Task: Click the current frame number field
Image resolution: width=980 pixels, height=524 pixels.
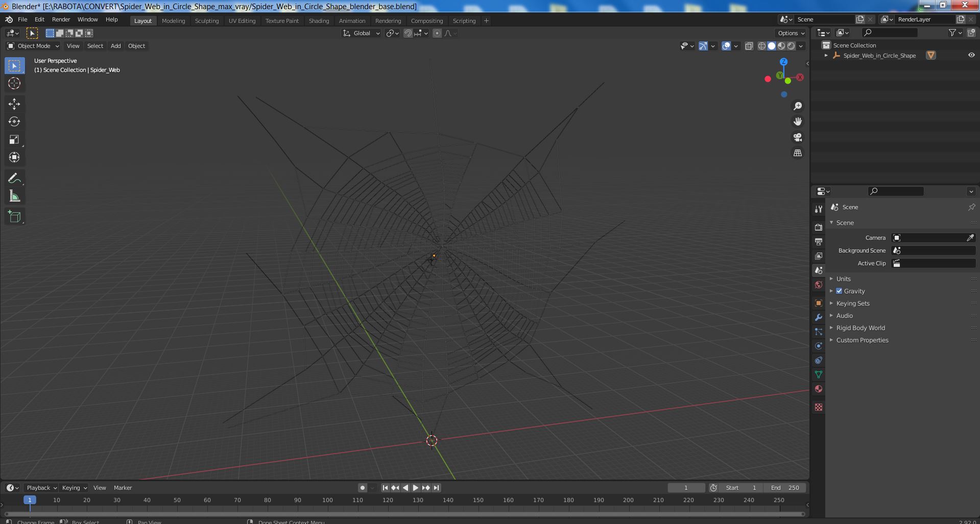Action: 686,488
